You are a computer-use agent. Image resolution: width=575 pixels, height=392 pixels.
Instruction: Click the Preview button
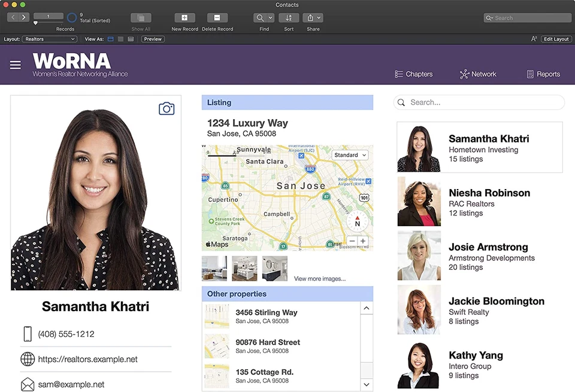tap(153, 39)
